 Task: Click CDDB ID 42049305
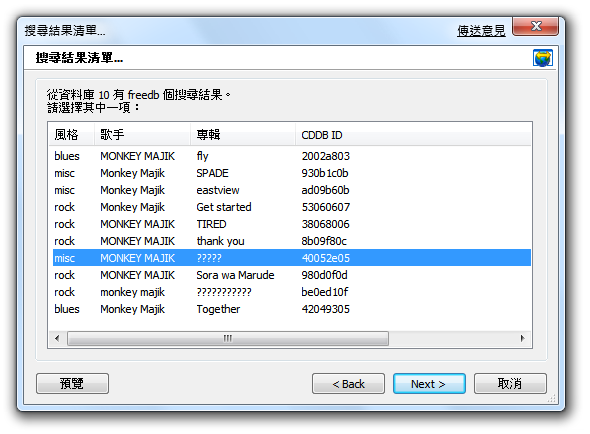325,309
